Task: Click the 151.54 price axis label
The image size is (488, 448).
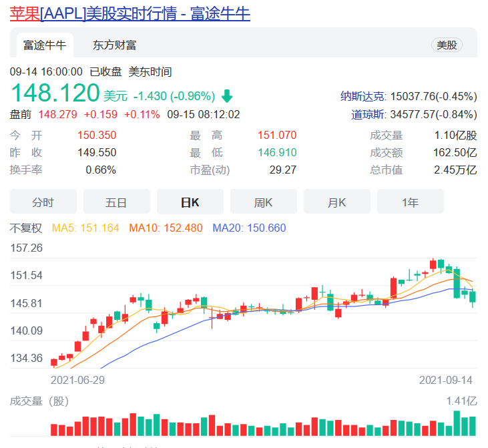Action: [27, 275]
